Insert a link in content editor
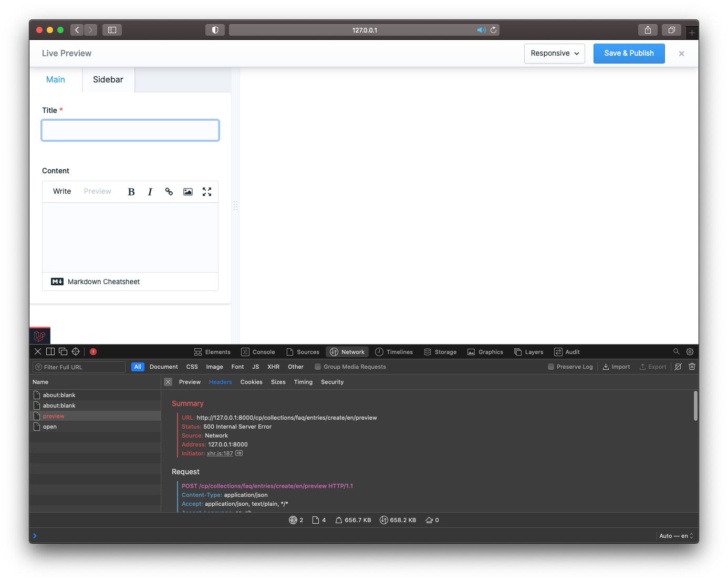 coord(169,192)
